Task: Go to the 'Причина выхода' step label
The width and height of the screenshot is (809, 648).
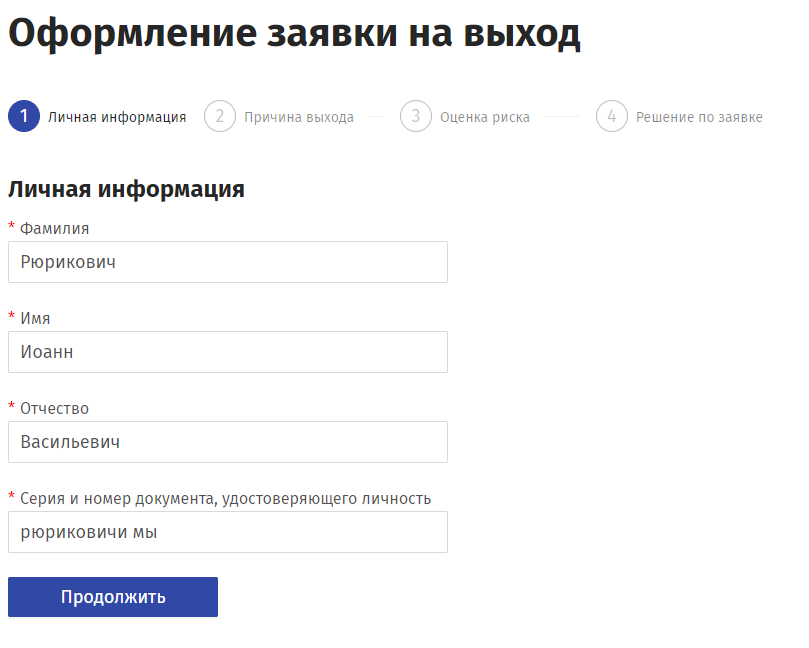Action: point(299,117)
